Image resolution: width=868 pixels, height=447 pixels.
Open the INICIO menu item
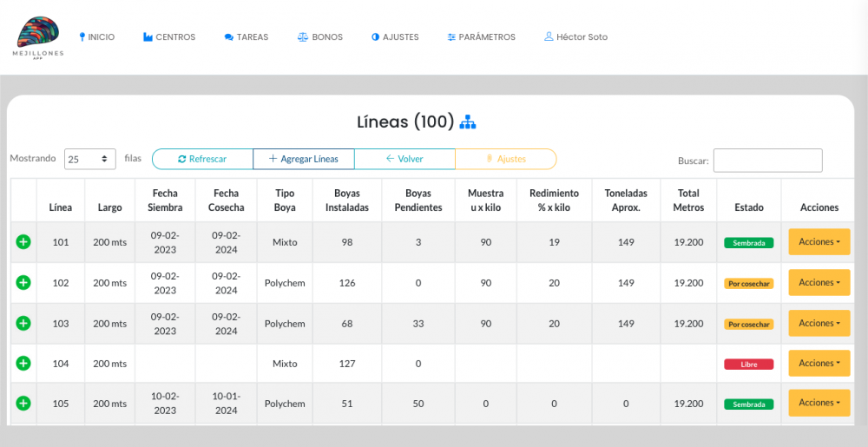[97, 37]
